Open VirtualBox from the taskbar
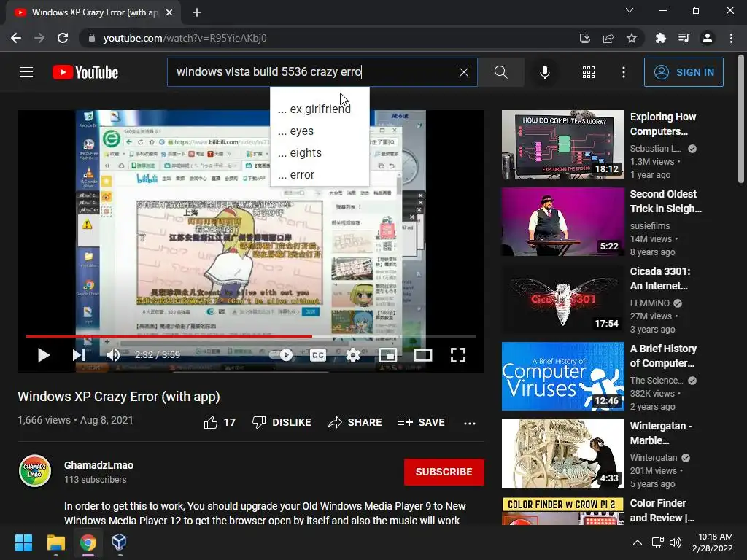 point(119,542)
